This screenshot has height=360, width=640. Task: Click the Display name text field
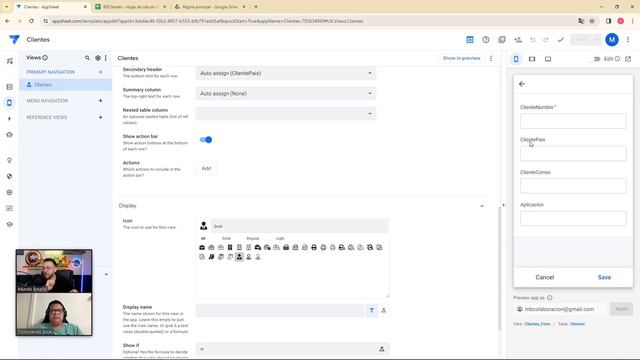[280, 311]
